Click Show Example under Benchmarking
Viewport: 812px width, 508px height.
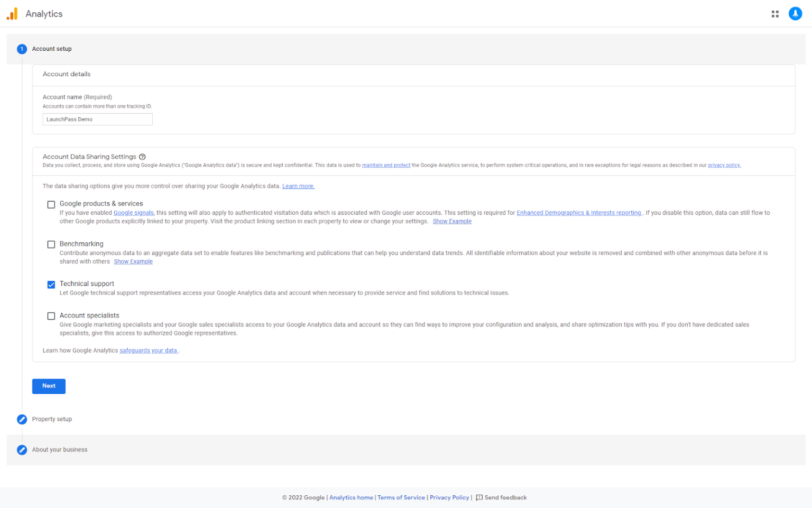133,261
